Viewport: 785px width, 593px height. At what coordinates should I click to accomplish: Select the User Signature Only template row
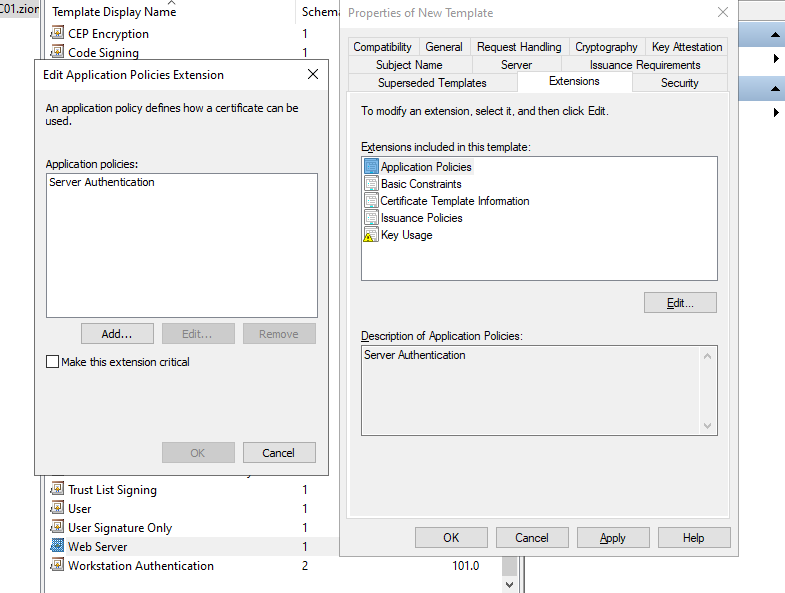[x=190, y=527]
